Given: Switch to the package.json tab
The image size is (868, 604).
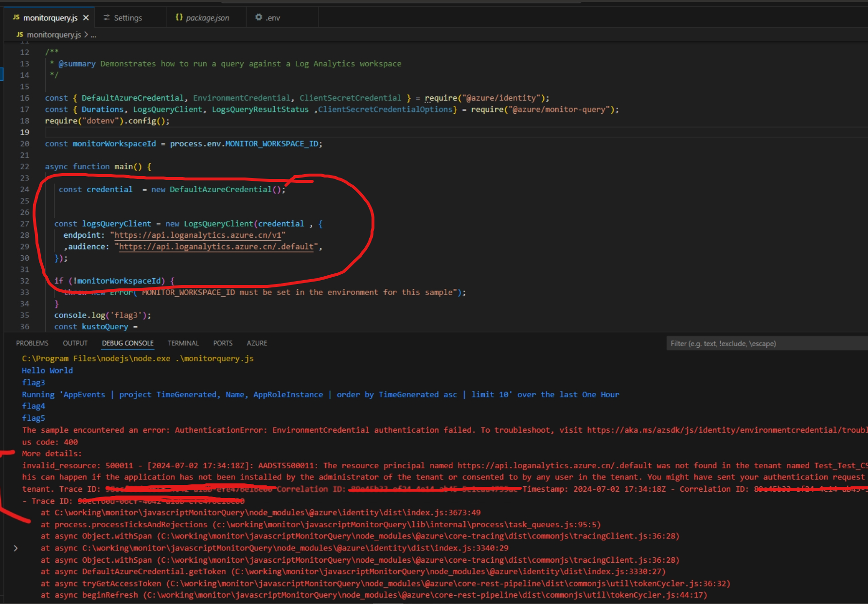Looking at the screenshot, I should (207, 18).
